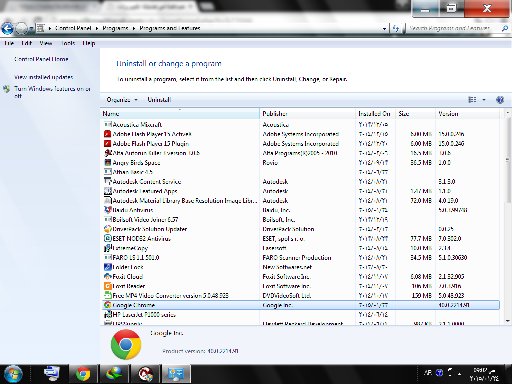Screen dimensions: 515x386
Task: Select the Autodesk Featured Apps row
Action: pyautogui.click(x=301, y=191)
